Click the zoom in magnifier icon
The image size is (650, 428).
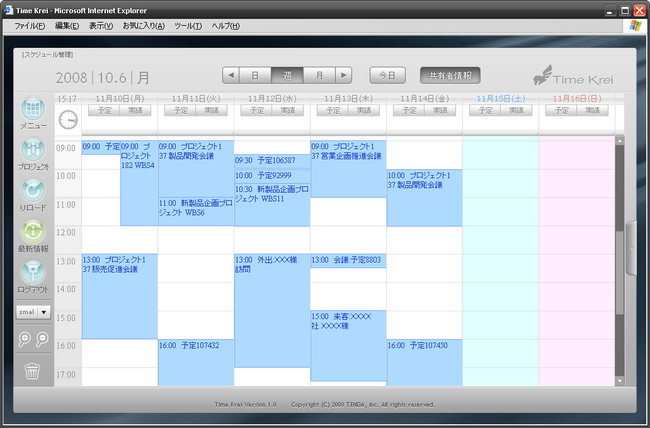pyautogui.click(x=24, y=339)
